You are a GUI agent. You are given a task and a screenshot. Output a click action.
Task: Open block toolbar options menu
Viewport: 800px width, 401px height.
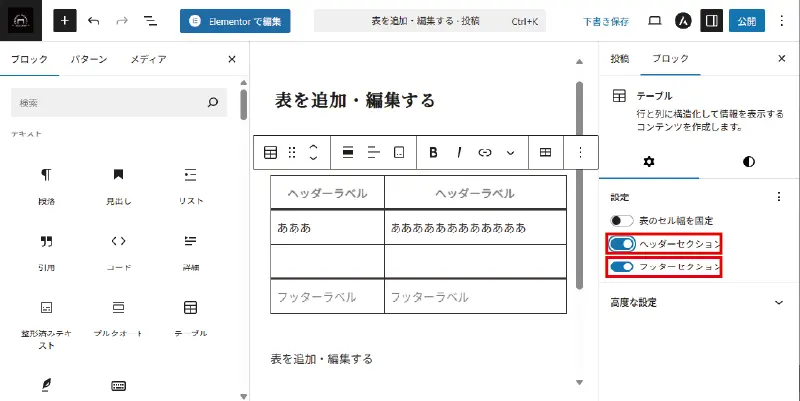580,152
